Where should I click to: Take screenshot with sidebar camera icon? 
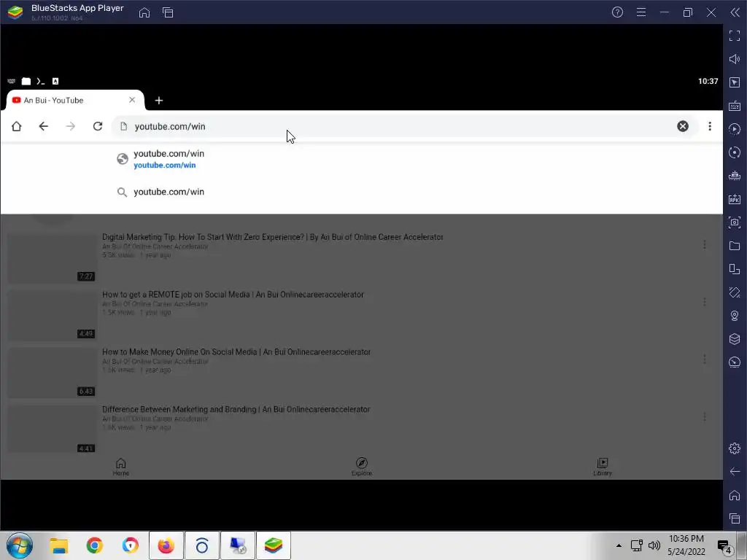[735, 222]
